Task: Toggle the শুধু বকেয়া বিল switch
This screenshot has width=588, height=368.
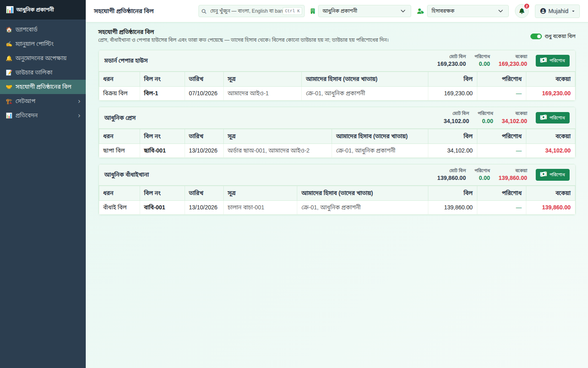Action: (536, 36)
